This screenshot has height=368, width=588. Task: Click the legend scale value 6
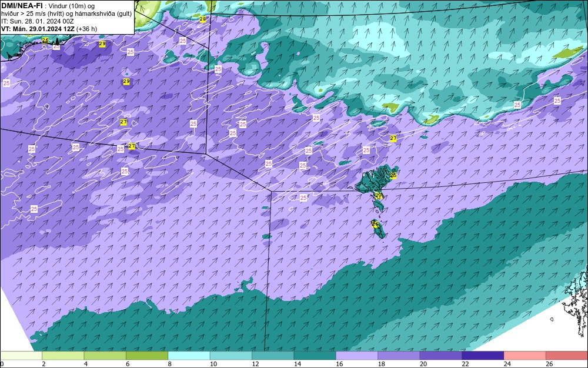pos(128,364)
